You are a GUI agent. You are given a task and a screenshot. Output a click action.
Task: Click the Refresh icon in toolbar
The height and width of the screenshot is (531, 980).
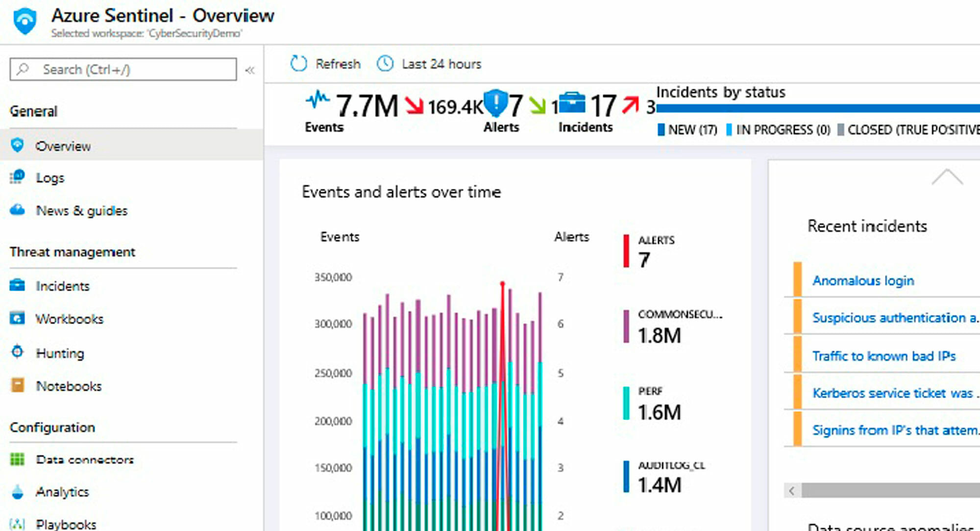pyautogui.click(x=298, y=64)
